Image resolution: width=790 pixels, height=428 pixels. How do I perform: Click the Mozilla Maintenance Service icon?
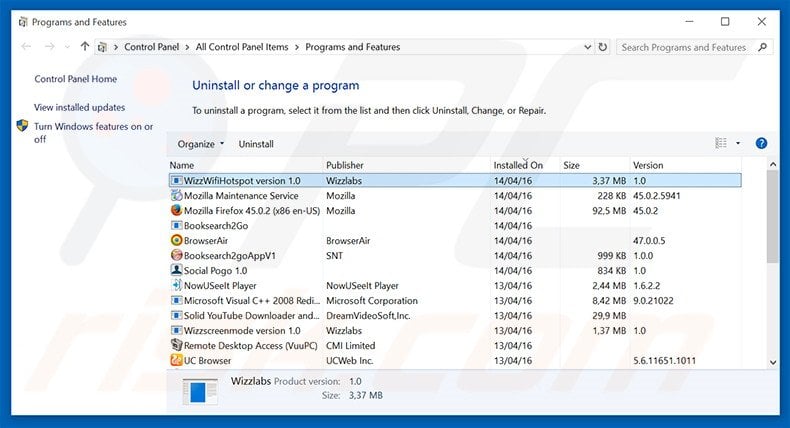point(176,195)
